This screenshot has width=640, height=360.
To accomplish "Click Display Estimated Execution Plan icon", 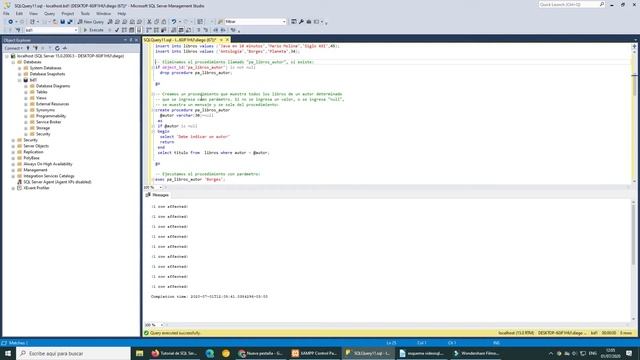I will coord(124,30).
